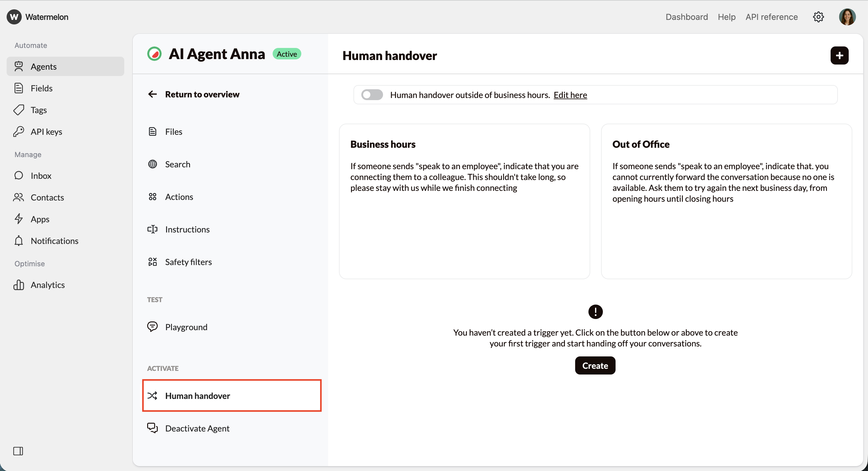Image resolution: width=868 pixels, height=471 pixels.
Task: Click the Instructions icon in agent menu
Action: (x=153, y=229)
